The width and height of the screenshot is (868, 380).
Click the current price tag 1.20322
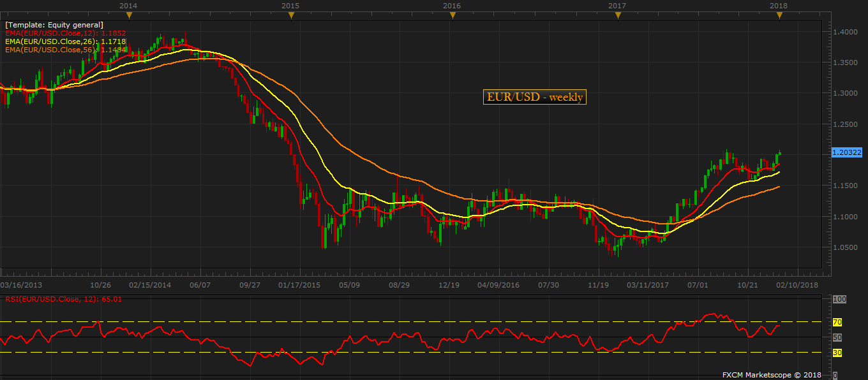[x=847, y=152]
